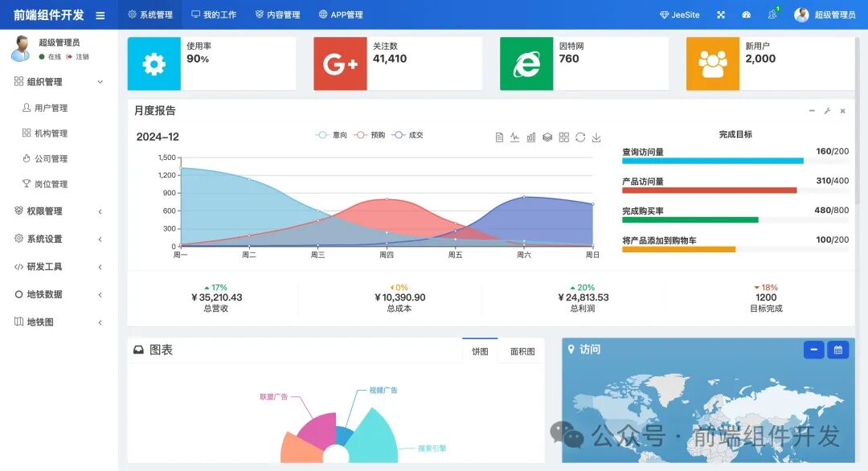Click the 注销 logout link
This screenshot has width=868, height=471.
click(83, 57)
